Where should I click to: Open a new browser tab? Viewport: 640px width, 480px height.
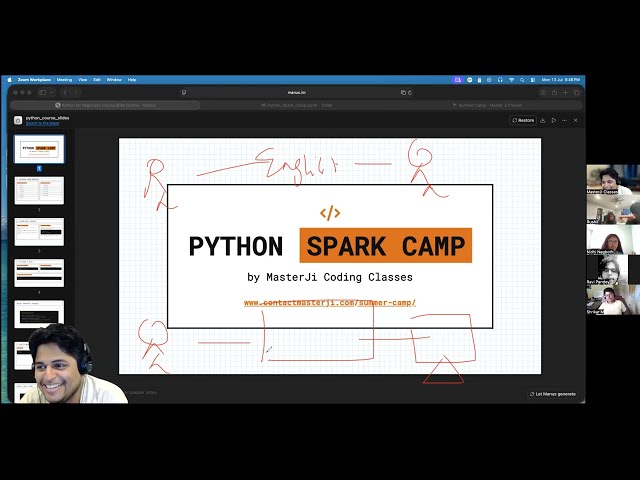(565, 93)
